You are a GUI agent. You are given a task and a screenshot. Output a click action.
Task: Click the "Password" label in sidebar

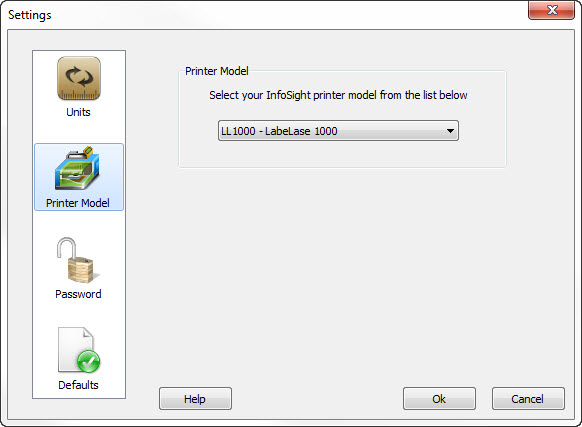click(x=78, y=294)
